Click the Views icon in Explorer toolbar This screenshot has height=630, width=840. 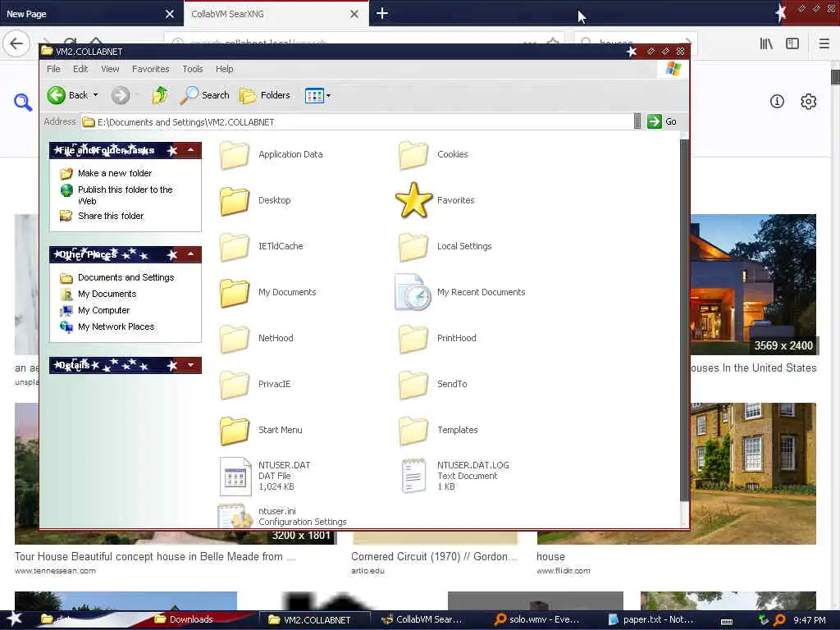[314, 96]
